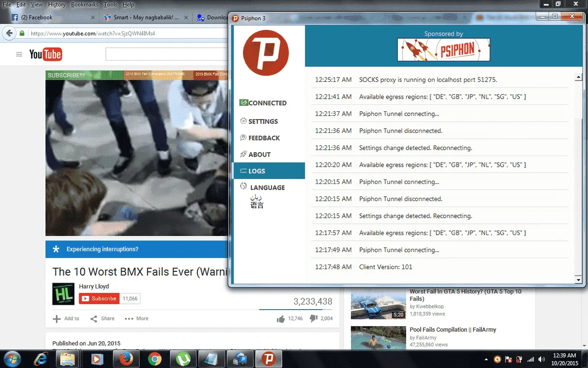Open the ABOUT section in Psiphon
The image size is (588, 368).
pos(255,155)
